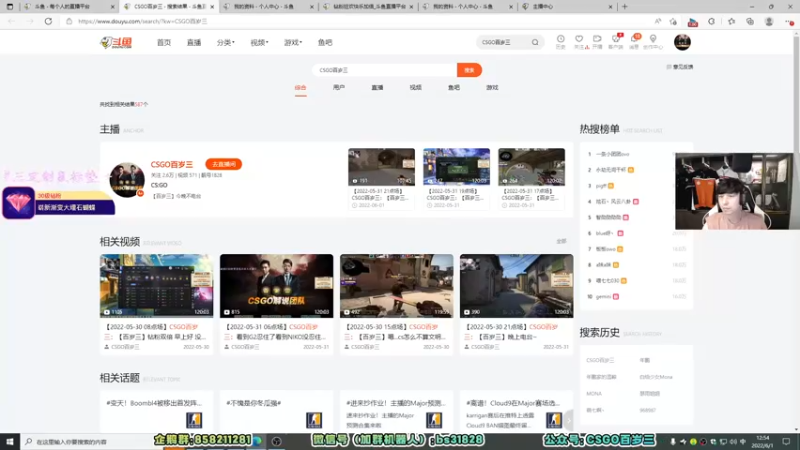Viewport: 800px width, 450px height.
Task: Reload the page with refresh button
Action: tap(48, 21)
